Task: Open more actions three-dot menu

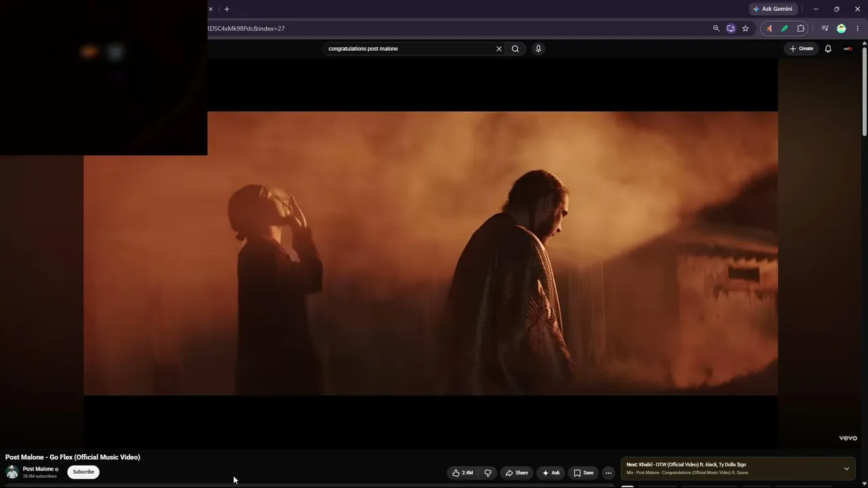Action: coord(608,473)
